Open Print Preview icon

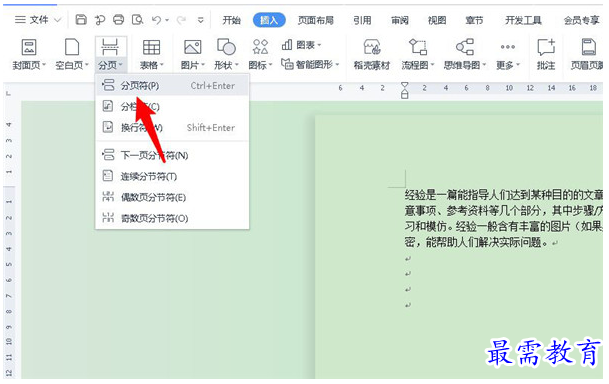coord(137,19)
